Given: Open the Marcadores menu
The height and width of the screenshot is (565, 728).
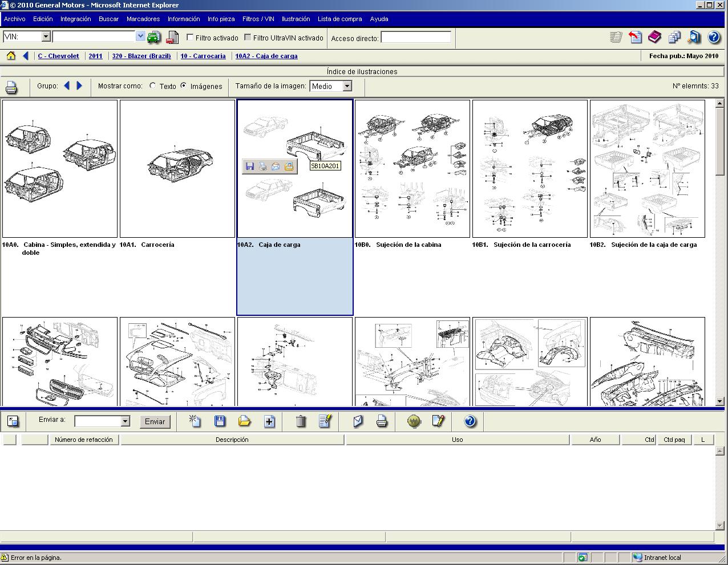Looking at the screenshot, I should coord(143,19).
